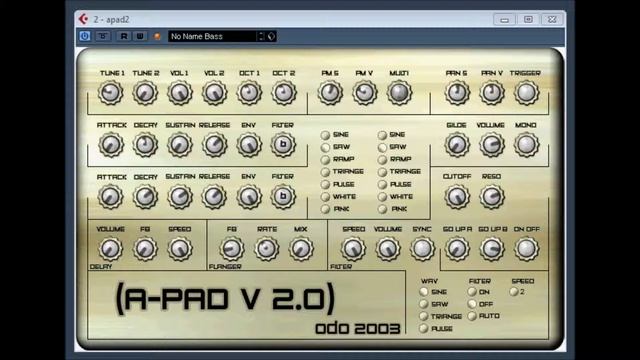Image resolution: width=640 pixels, height=360 pixels.
Task: Click the FLANGER FB knob
Action: coord(232,249)
